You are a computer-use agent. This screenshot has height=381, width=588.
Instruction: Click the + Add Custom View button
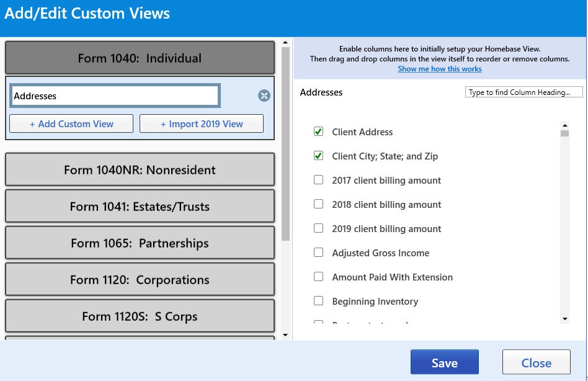71,124
